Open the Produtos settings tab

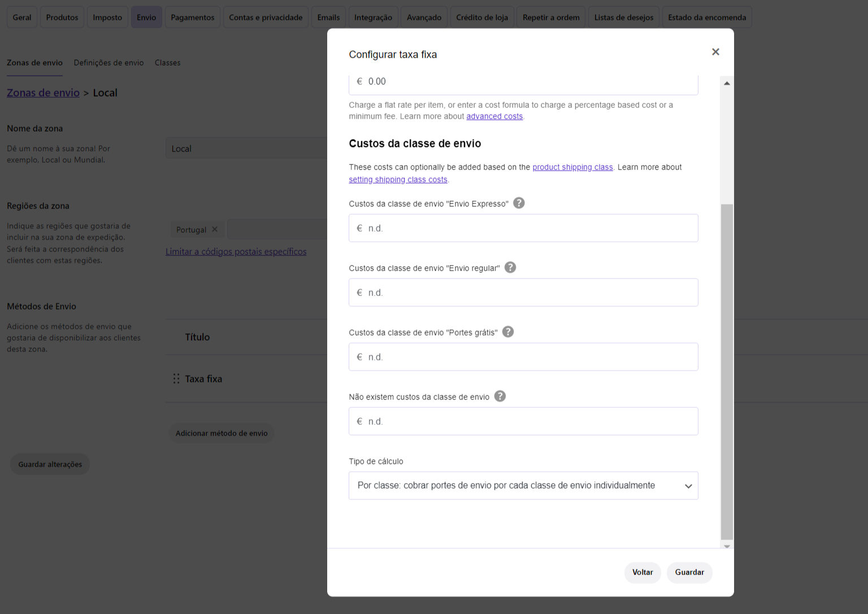click(x=62, y=18)
